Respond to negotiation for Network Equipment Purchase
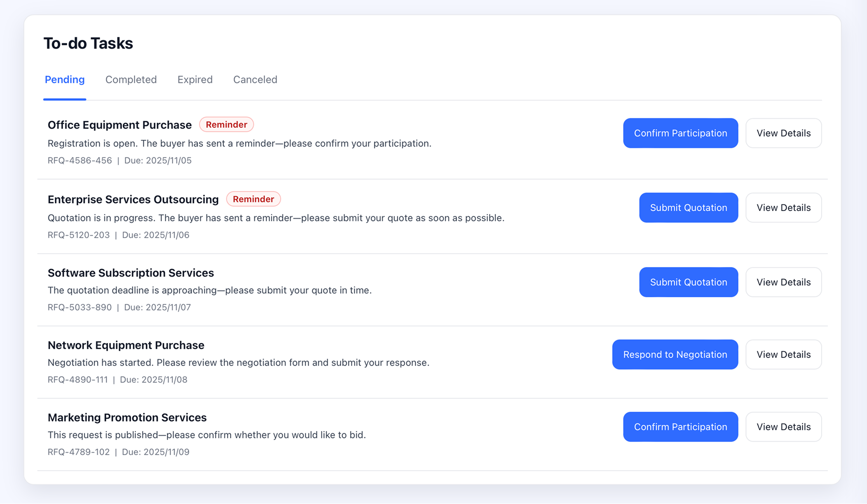The image size is (867, 504). pos(675,354)
